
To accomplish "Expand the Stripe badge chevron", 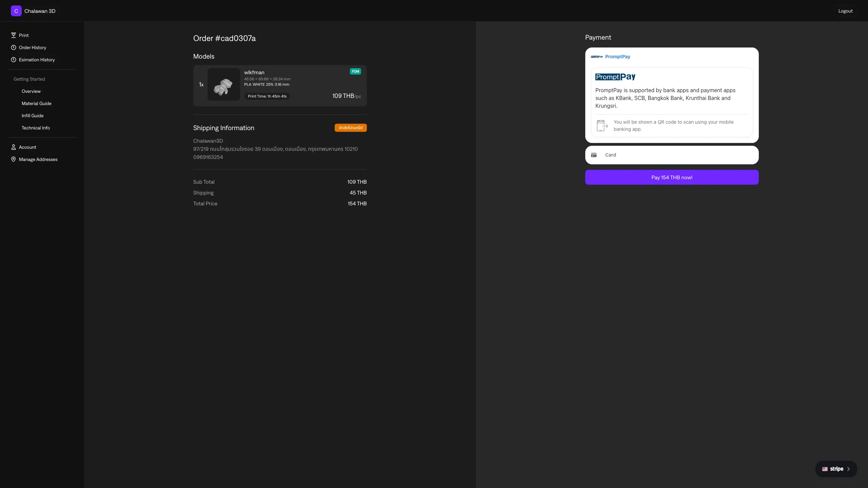I will tap(848, 469).
